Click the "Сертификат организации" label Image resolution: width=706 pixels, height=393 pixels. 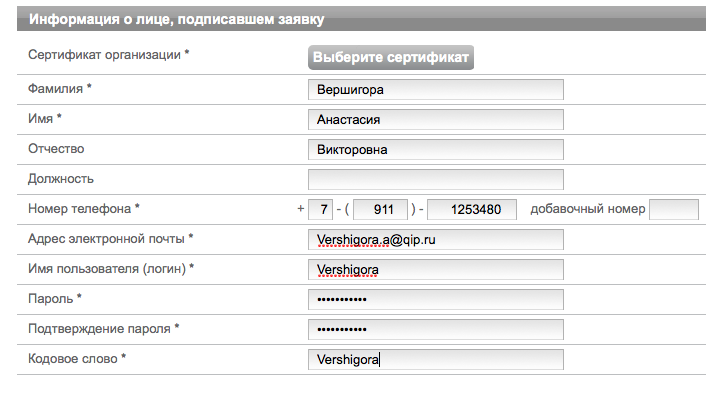click(109, 55)
